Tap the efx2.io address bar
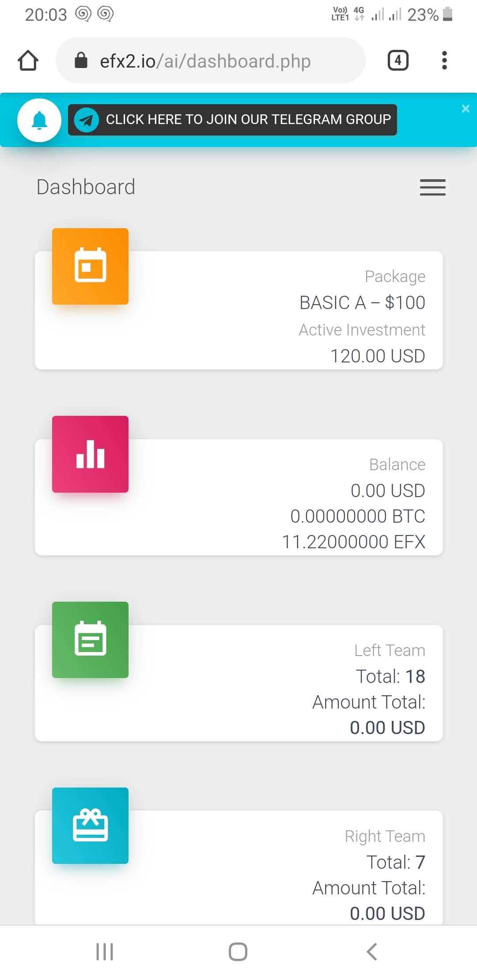 click(x=205, y=61)
